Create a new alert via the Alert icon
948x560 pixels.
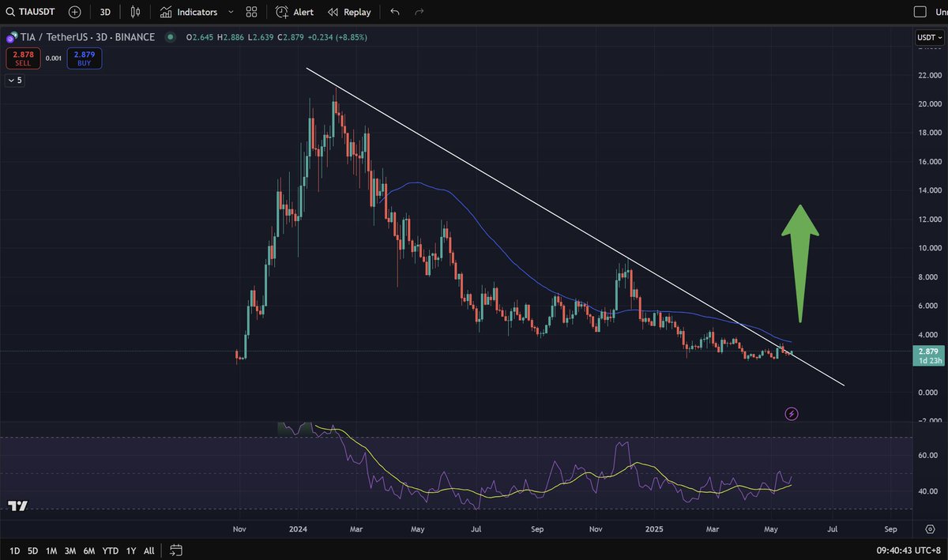[x=294, y=12]
